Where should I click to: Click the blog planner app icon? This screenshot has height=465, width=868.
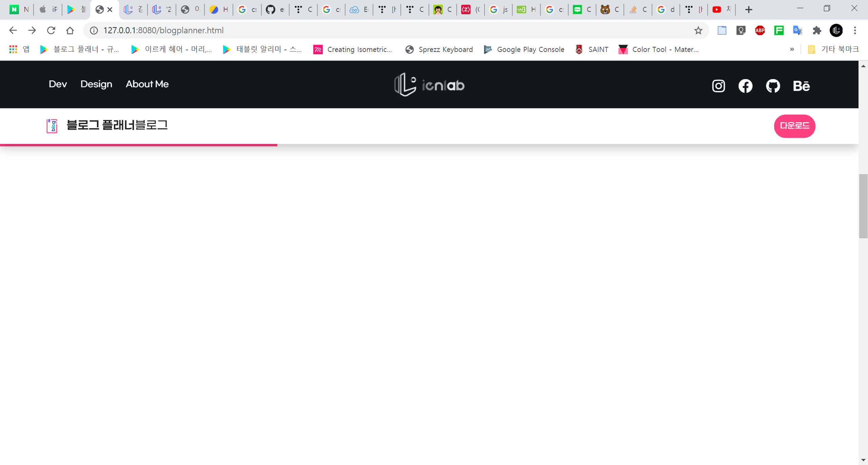(52, 126)
